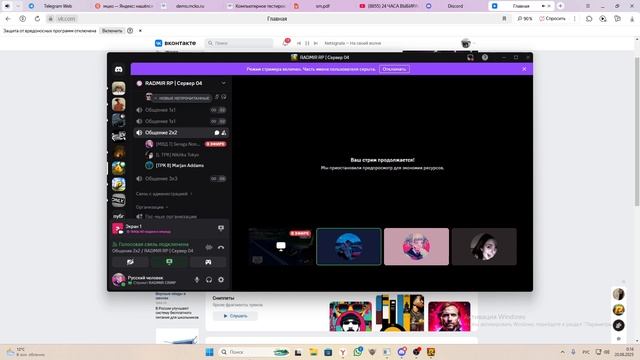Deafen with the headphones icon

point(209,280)
